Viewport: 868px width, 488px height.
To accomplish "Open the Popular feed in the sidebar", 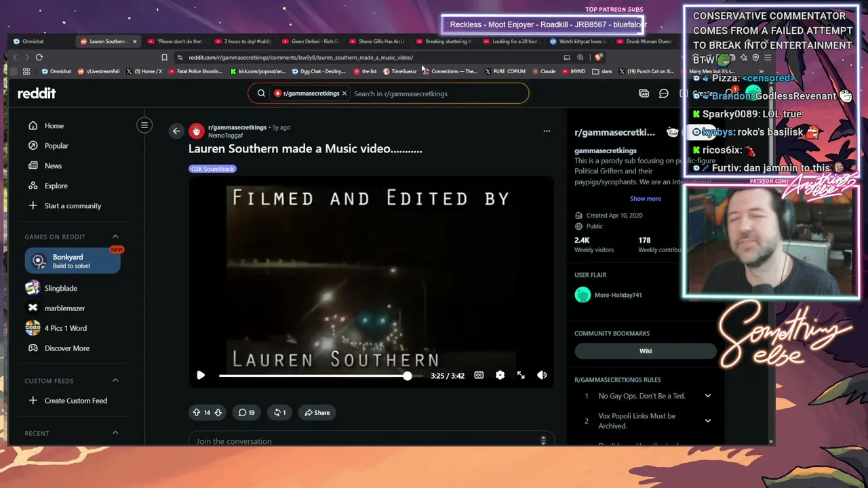I will [56, 146].
